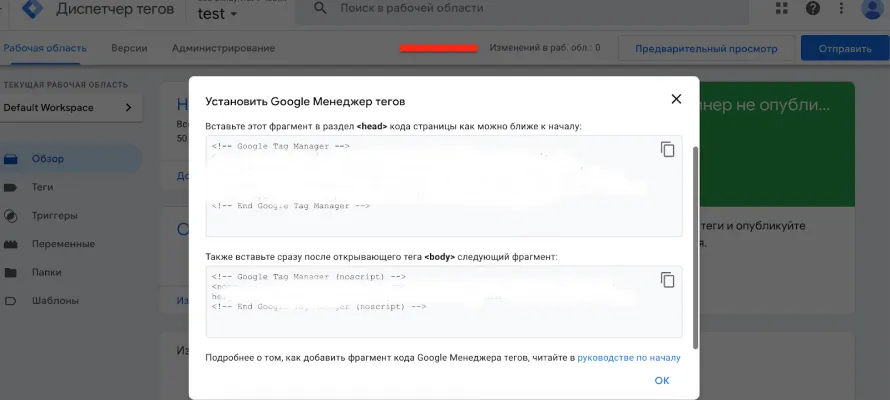Select Обзор in the sidebar
The image size is (890, 400).
pyautogui.click(x=71, y=159)
